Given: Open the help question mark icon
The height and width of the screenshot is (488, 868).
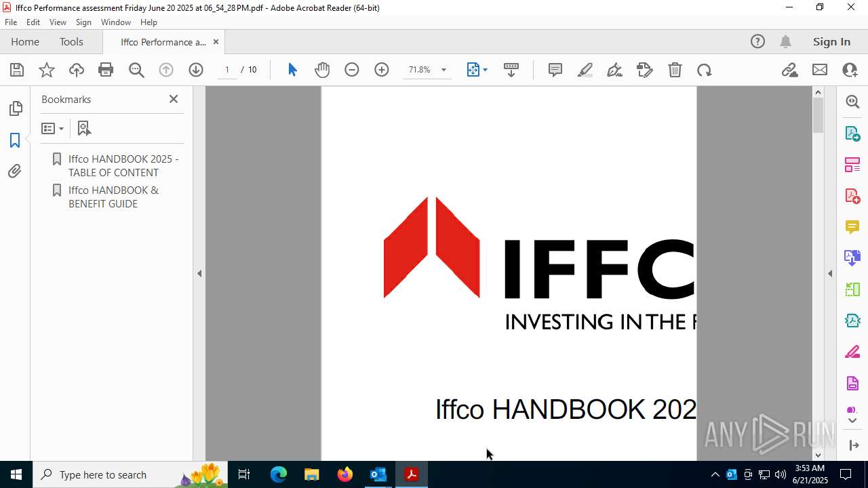Looking at the screenshot, I should point(757,42).
